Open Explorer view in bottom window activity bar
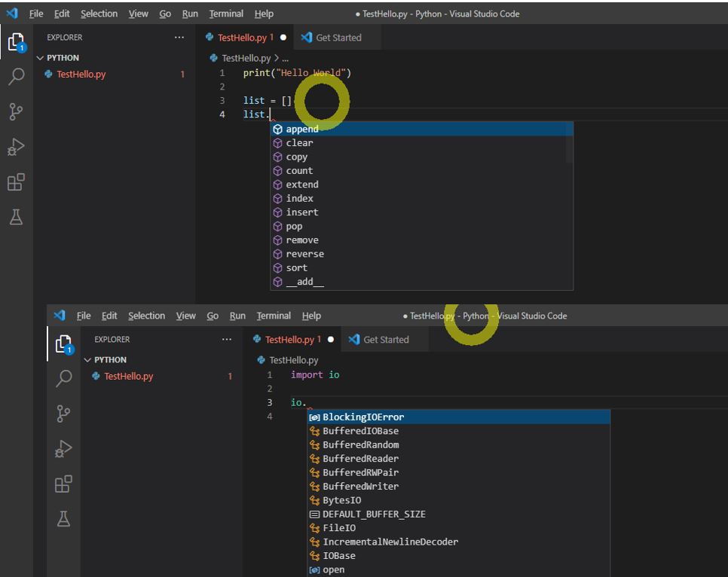The width and height of the screenshot is (728, 577). click(x=64, y=344)
